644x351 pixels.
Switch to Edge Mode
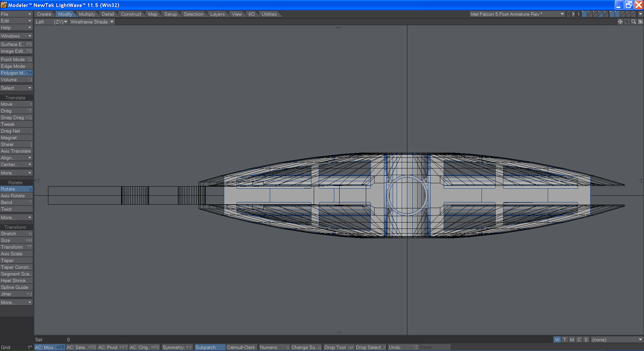pos(16,66)
